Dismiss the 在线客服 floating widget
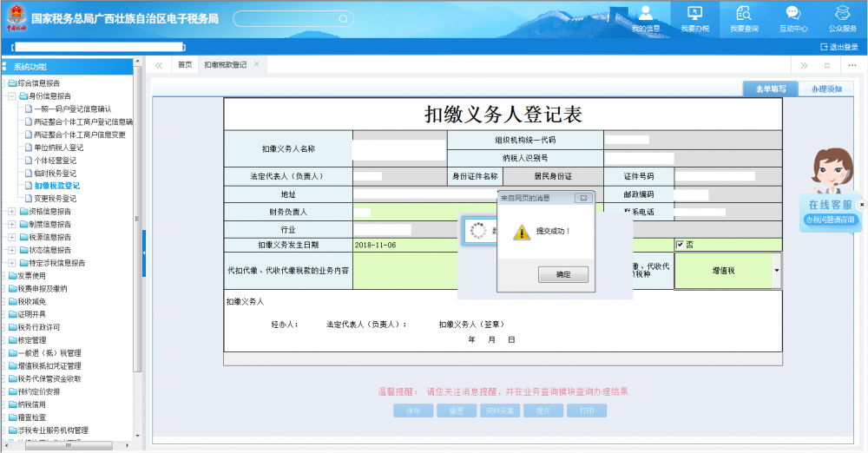 [861, 204]
